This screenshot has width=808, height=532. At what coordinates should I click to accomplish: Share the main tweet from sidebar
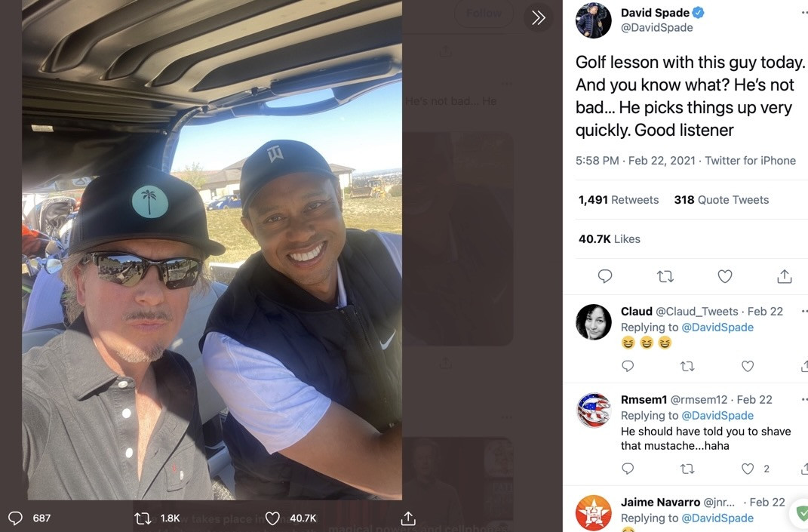point(785,277)
